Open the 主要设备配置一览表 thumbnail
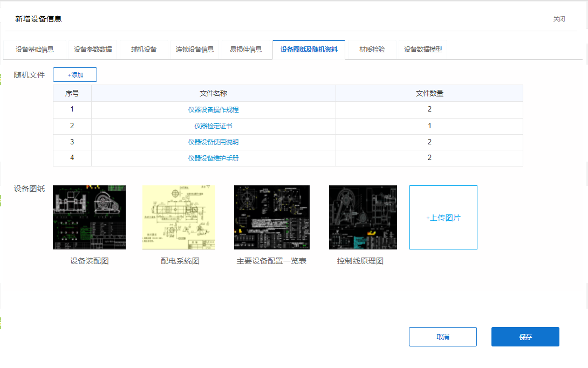 [272, 217]
